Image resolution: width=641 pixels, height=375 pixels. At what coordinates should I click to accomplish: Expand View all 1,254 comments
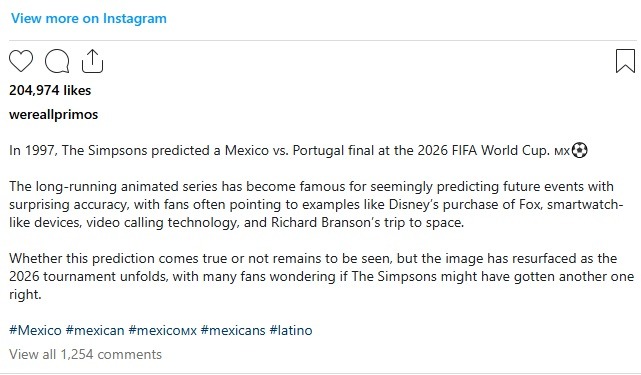coord(85,354)
